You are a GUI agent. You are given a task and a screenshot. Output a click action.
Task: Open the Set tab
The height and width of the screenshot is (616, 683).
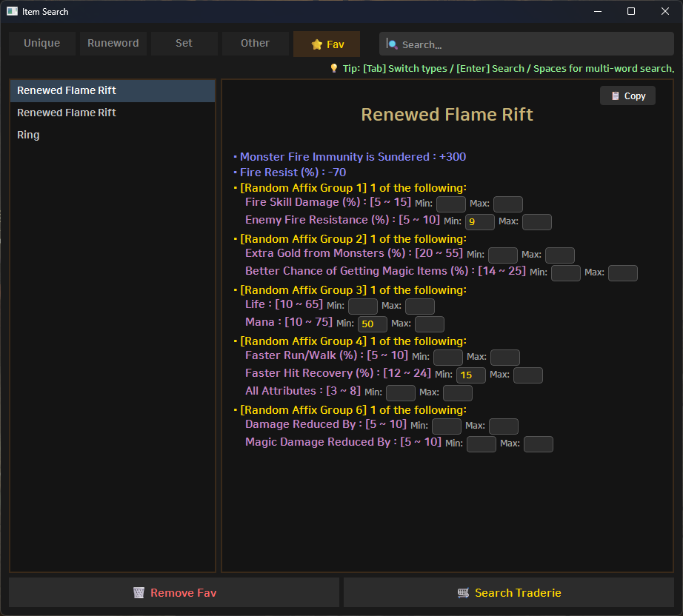(x=184, y=44)
